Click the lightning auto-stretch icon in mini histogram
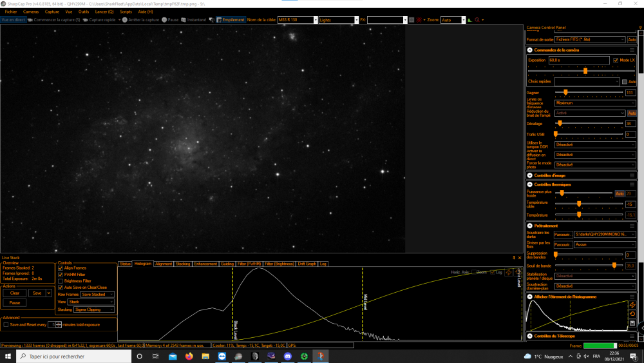This screenshot has height=363, width=644. point(632,305)
